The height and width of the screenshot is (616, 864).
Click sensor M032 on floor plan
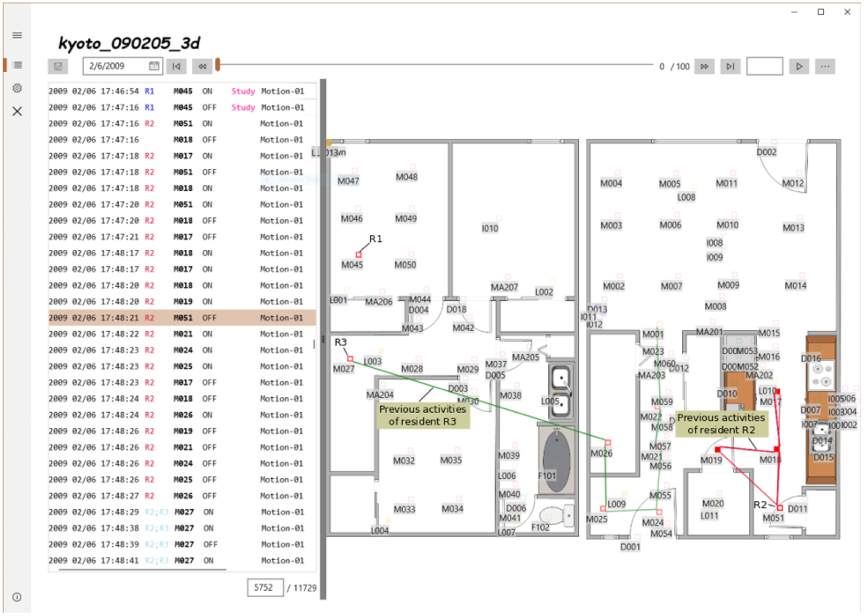[x=404, y=461]
